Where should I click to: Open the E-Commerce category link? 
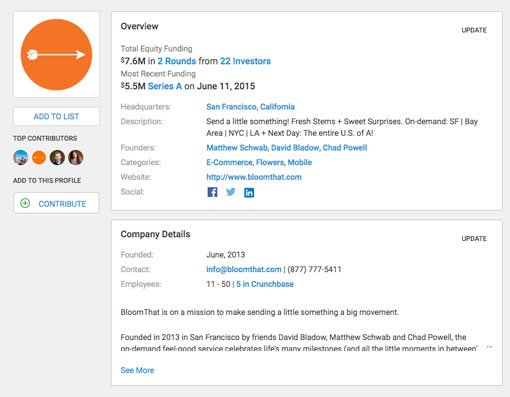tap(229, 162)
